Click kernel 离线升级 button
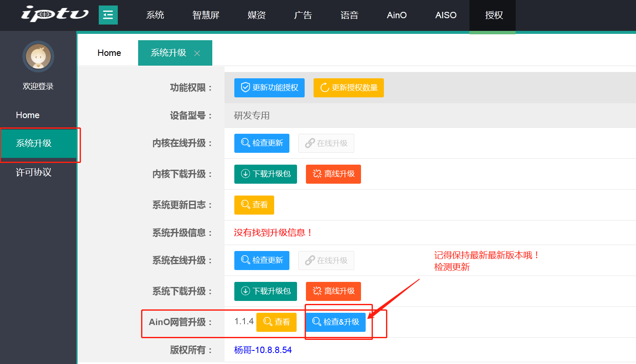This screenshot has width=636, height=364. (333, 174)
